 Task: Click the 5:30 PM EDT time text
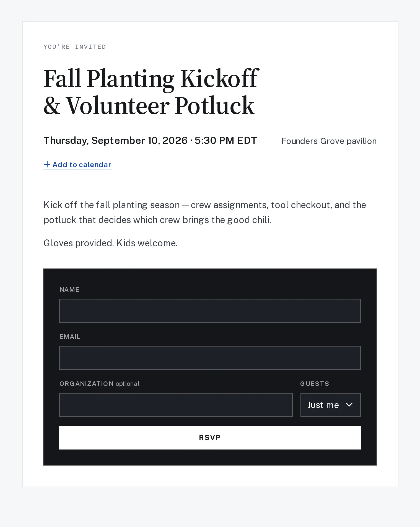pos(226,141)
